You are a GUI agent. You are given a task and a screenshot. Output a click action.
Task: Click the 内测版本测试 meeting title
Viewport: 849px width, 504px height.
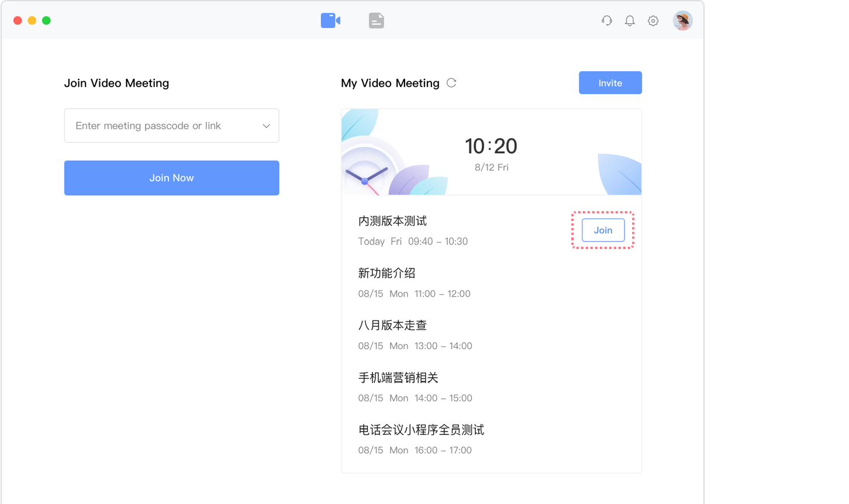click(x=392, y=221)
